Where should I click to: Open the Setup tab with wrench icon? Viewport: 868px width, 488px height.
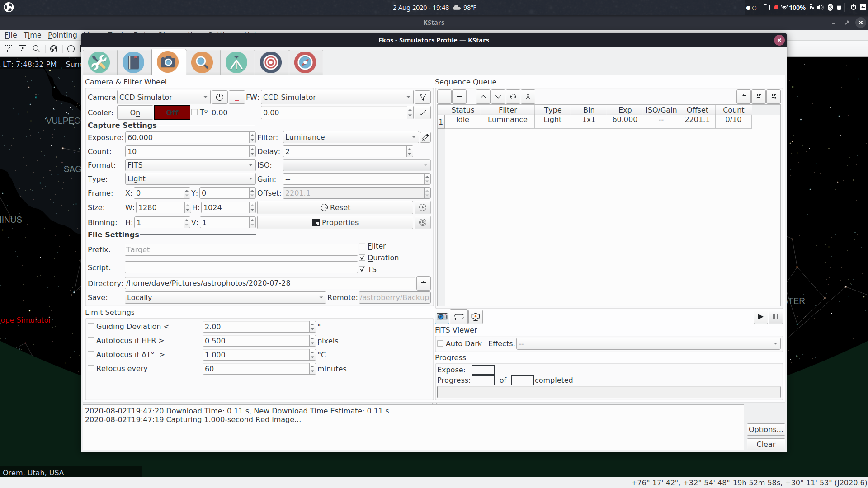[99, 62]
